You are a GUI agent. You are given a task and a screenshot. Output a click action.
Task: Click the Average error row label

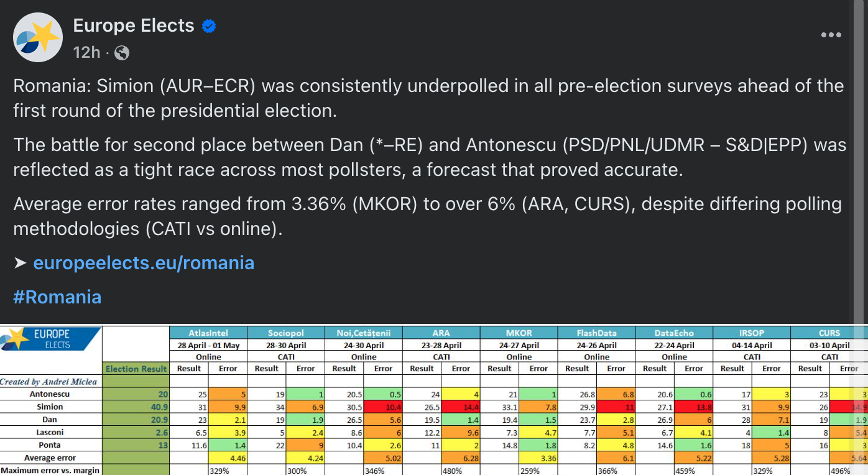coord(50,458)
